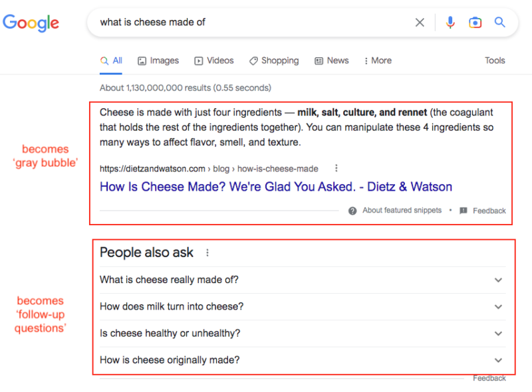Click the Google logo

click(x=31, y=23)
